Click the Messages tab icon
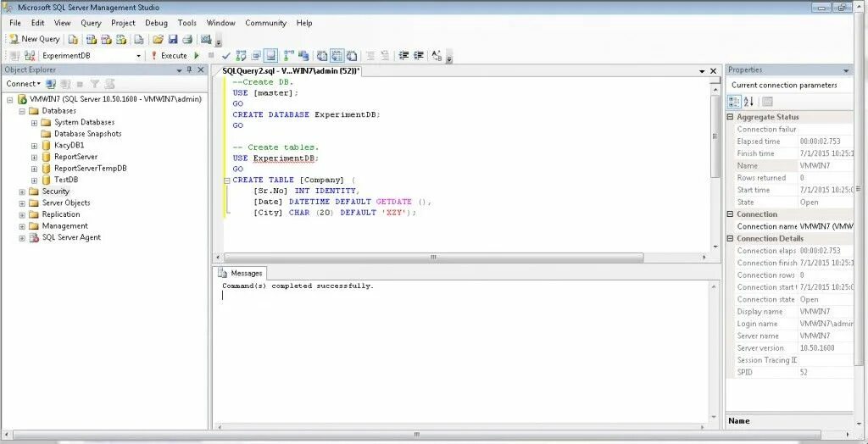This screenshot has height=444, width=868. coord(223,273)
